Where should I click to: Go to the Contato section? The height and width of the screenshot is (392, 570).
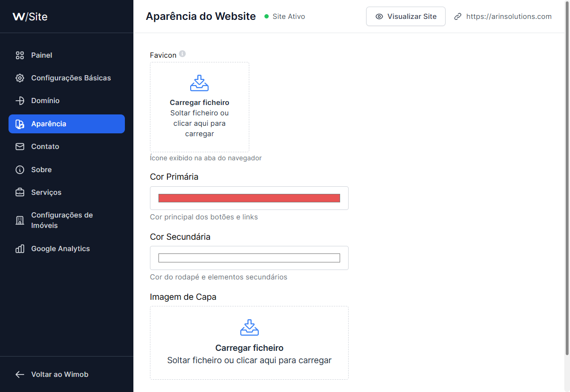point(67,147)
